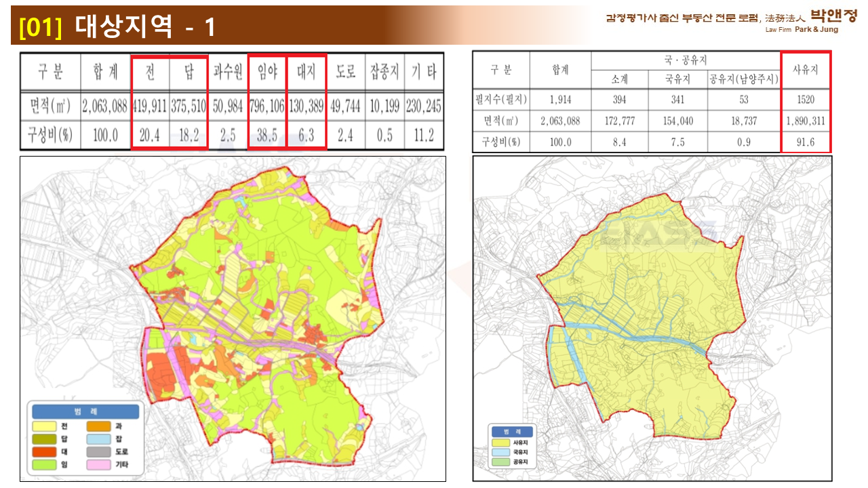Pick the light green 임 legend swatch
This screenshot has height=488, width=868.
[x=45, y=464]
